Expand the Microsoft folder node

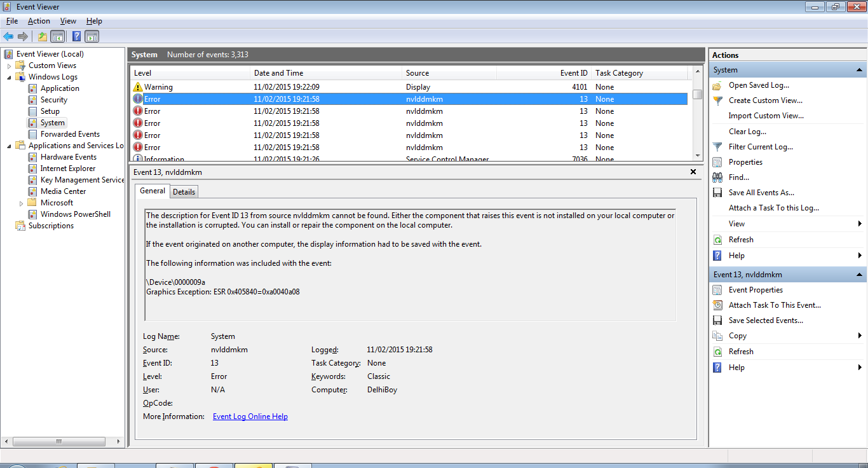pos(22,203)
